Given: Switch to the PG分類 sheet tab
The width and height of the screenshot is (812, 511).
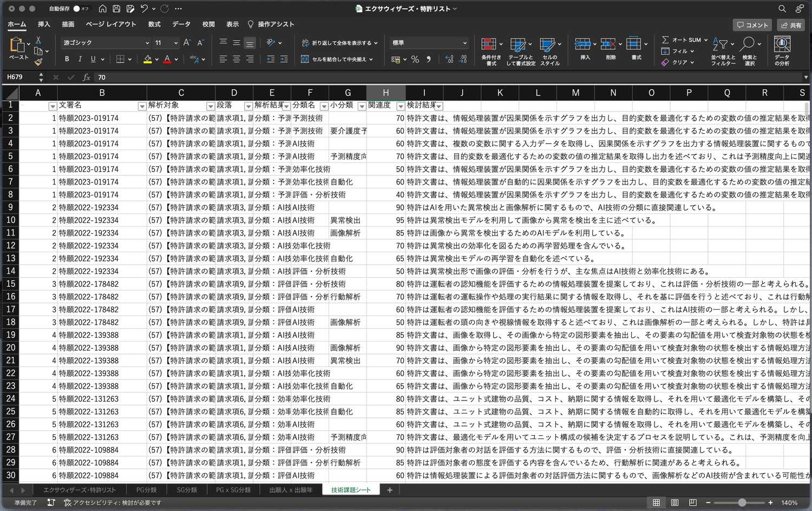Looking at the screenshot, I should (x=146, y=490).
